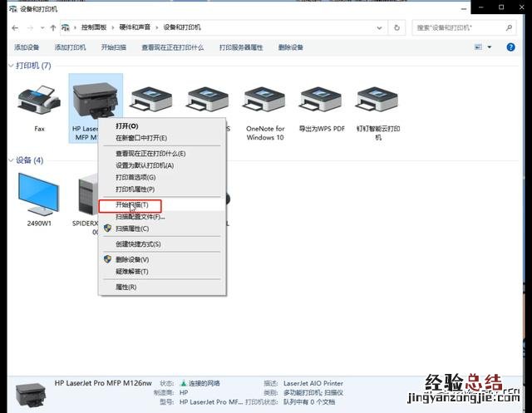Viewport: 532px width, 413px height.
Task: Select the 导出为WPS PDF printer icon
Action: point(322,100)
